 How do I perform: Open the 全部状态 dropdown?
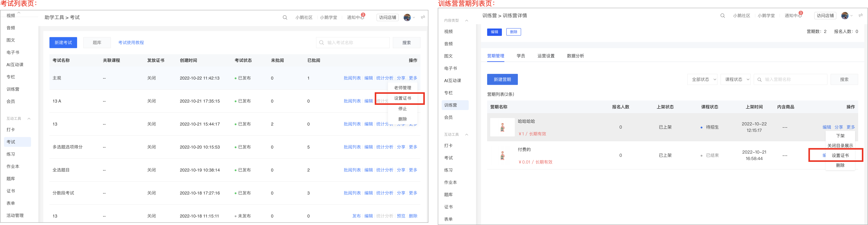pyautogui.click(x=702, y=80)
